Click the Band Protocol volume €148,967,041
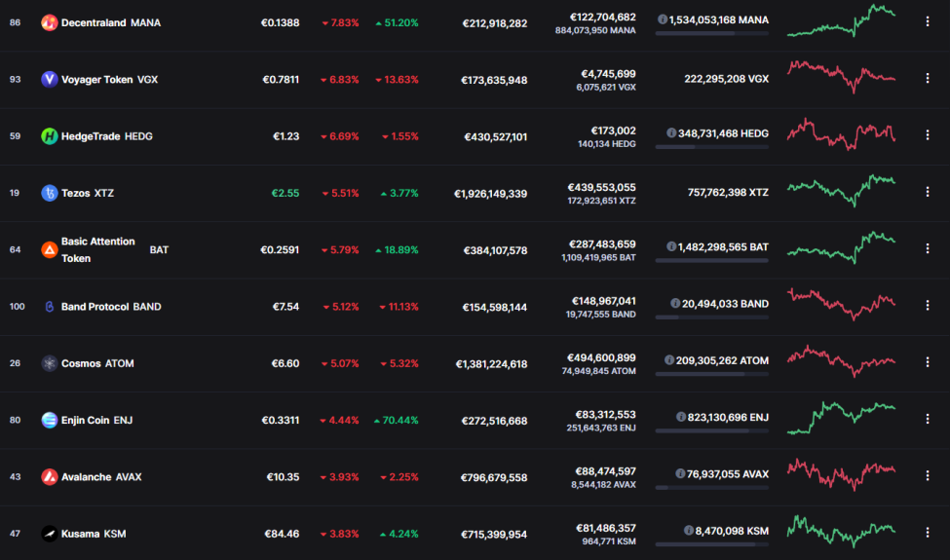Viewport: 950px width, 560px height. tap(604, 301)
